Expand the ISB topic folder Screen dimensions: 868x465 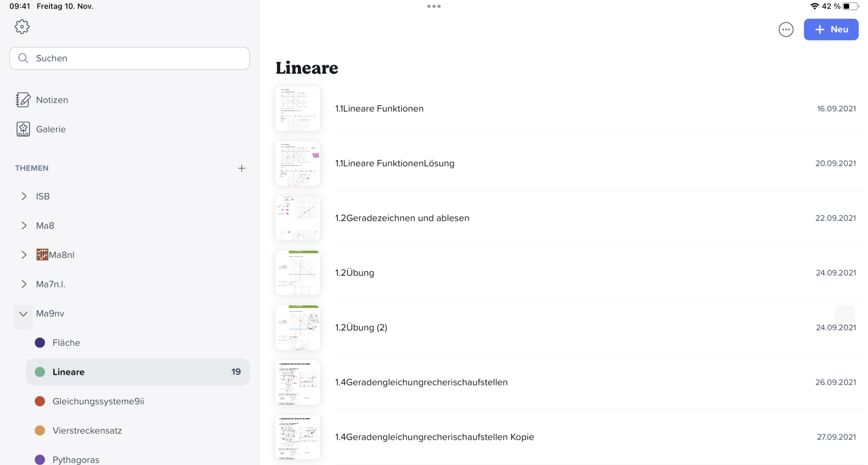(24, 196)
